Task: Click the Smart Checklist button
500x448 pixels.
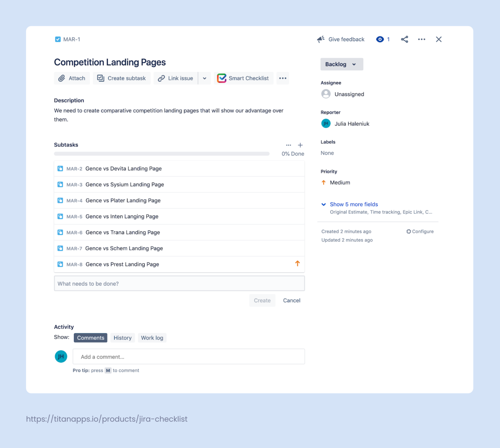Action: coord(243,78)
